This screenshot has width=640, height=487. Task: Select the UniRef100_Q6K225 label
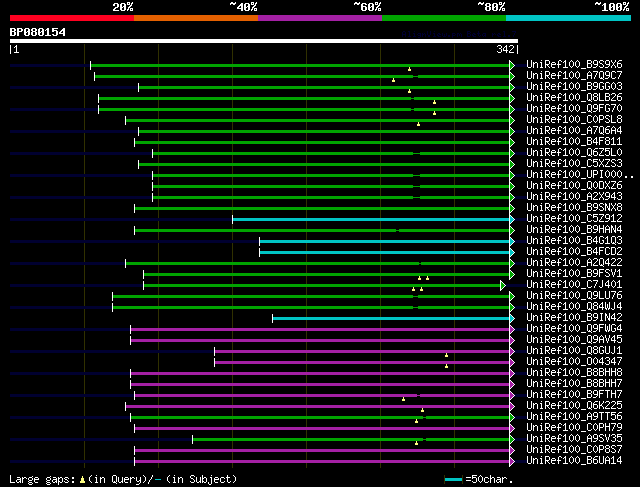[574, 406]
